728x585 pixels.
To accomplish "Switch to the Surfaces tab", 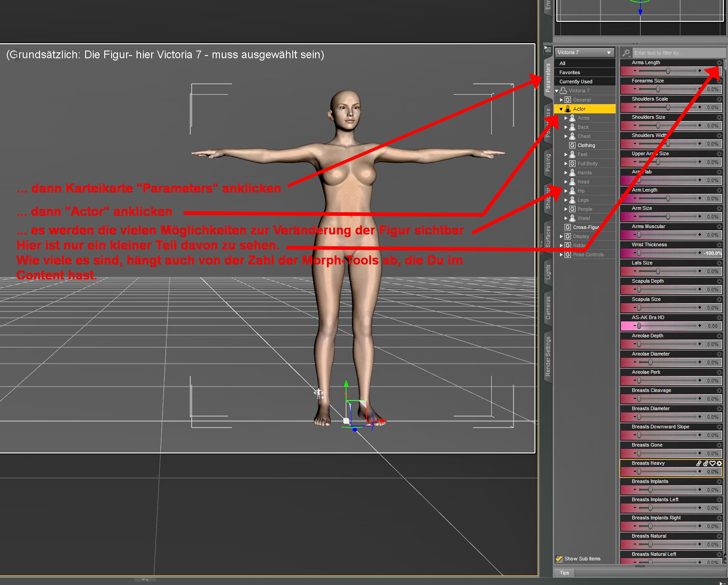I will tap(548, 236).
